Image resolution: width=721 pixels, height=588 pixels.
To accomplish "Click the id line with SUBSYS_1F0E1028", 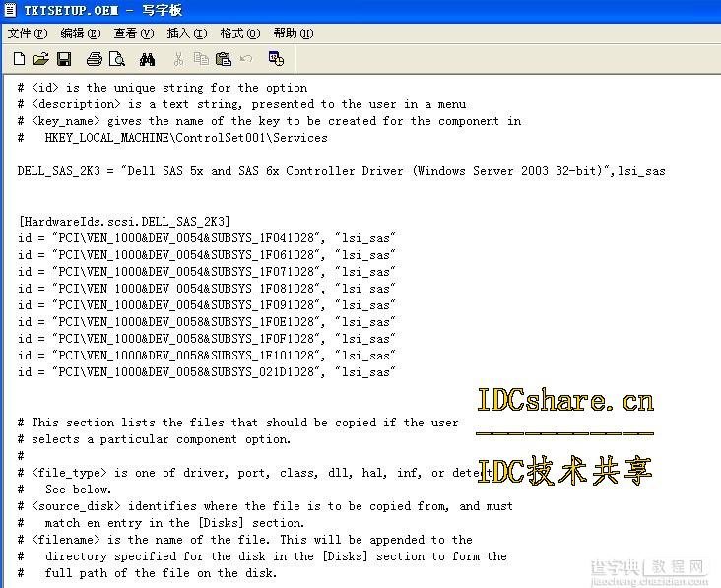I will point(207,322).
